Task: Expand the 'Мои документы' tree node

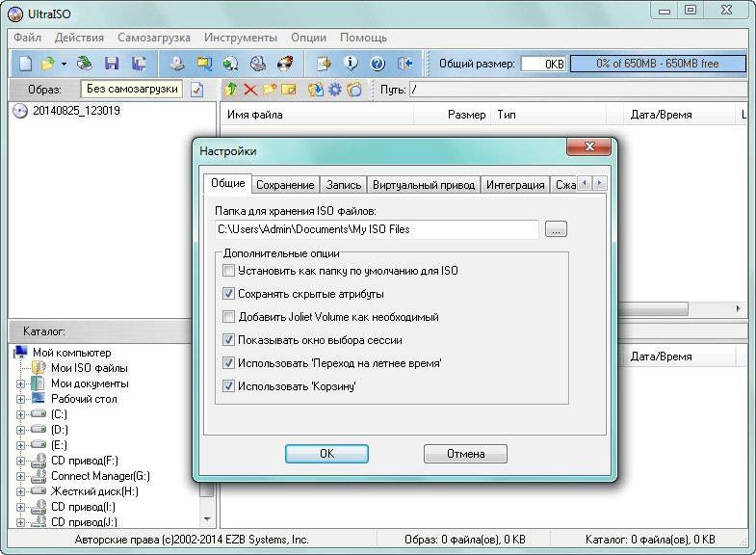Action: (x=20, y=384)
